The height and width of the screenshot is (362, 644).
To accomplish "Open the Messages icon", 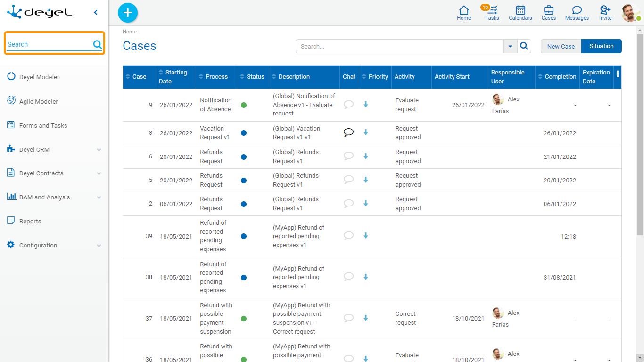I will (577, 12).
